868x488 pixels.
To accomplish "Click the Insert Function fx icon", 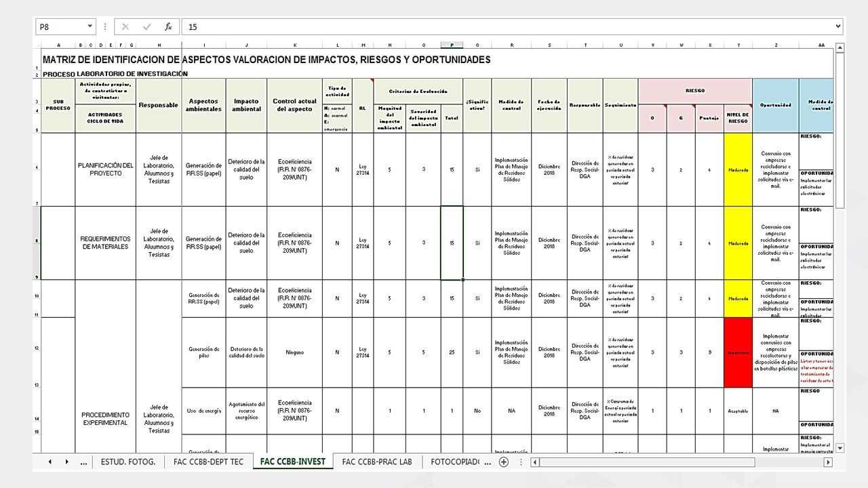I will pyautogui.click(x=168, y=26).
